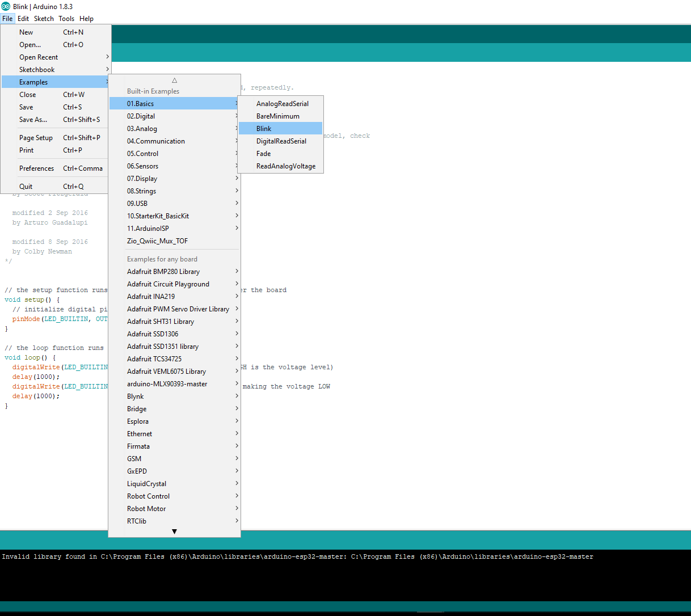Choose ReadAnalogVoltage from Basics submenu
691x616 pixels.
tap(285, 166)
